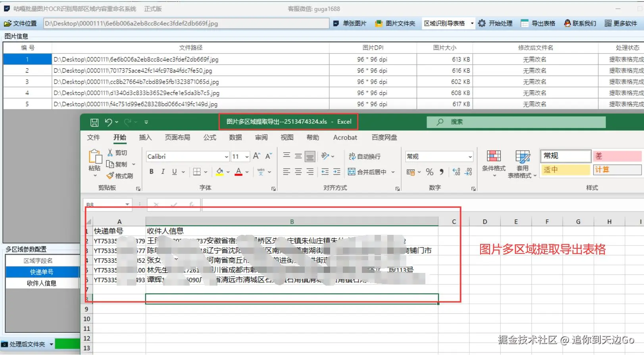Switch to the 数据 ribbon tab

click(235, 137)
